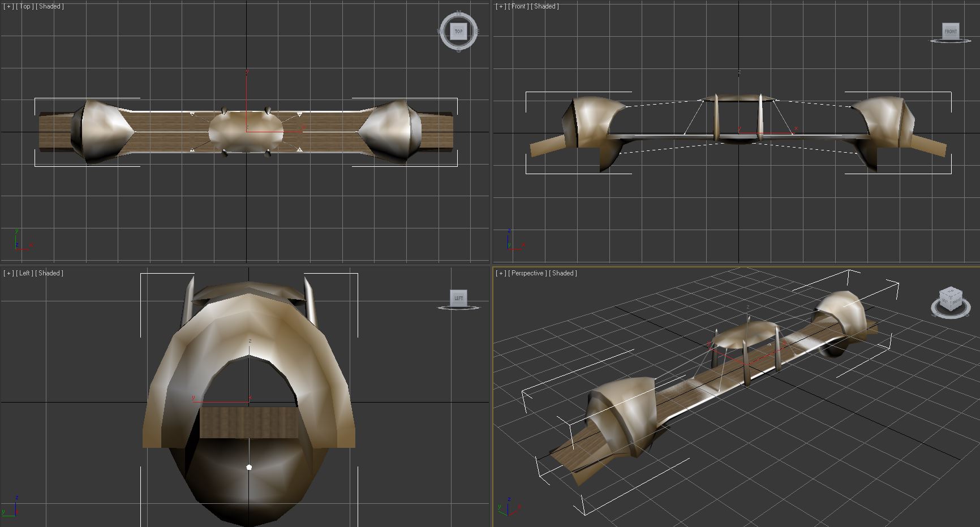
Task: Click the compass ring under the LEFT ViewCube
Action: click(459, 307)
